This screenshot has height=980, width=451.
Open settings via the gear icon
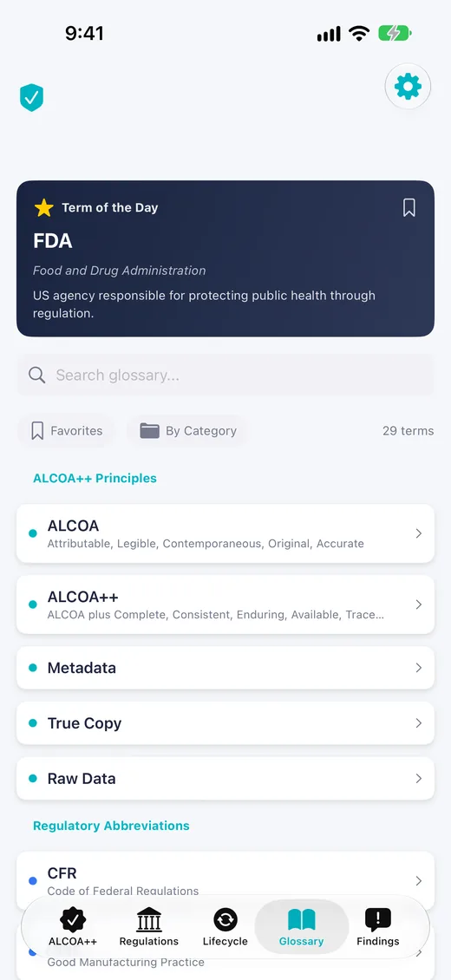(408, 86)
